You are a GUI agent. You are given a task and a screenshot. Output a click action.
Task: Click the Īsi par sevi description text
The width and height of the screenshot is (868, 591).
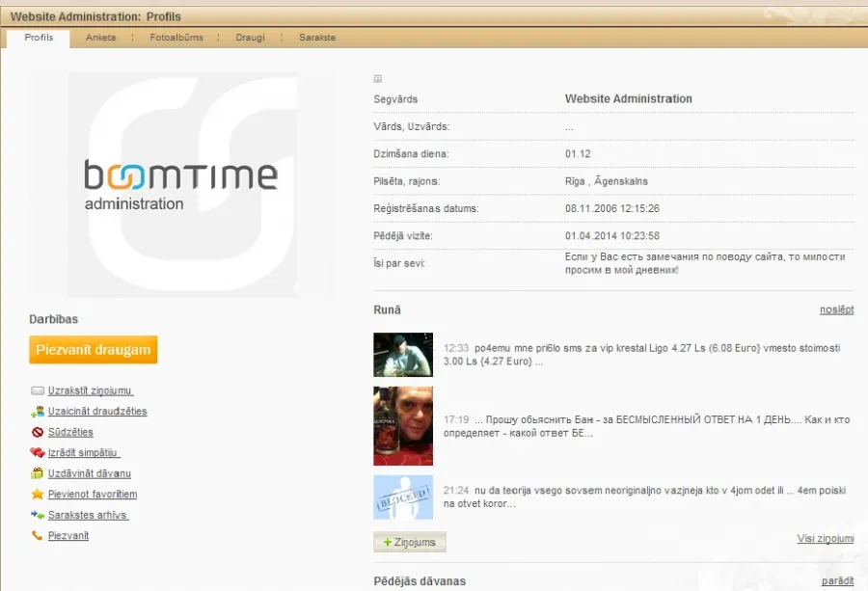coord(705,263)
